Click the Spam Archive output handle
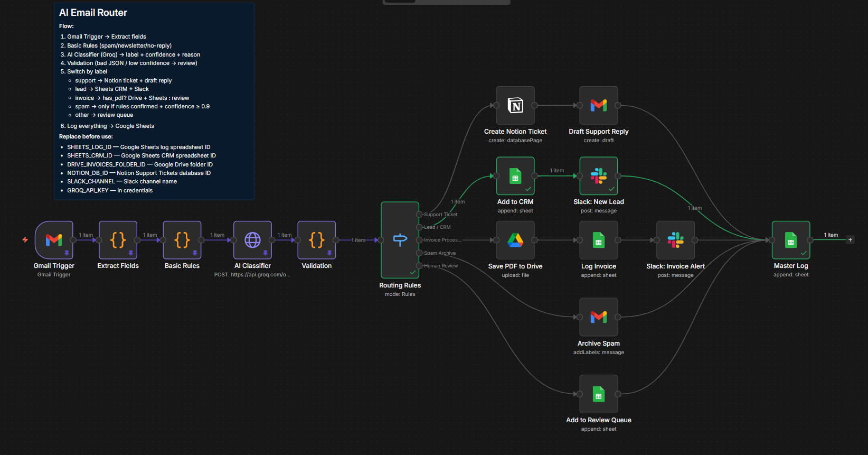This screenshot has height=455, width=868. click(x=419, y=253)
